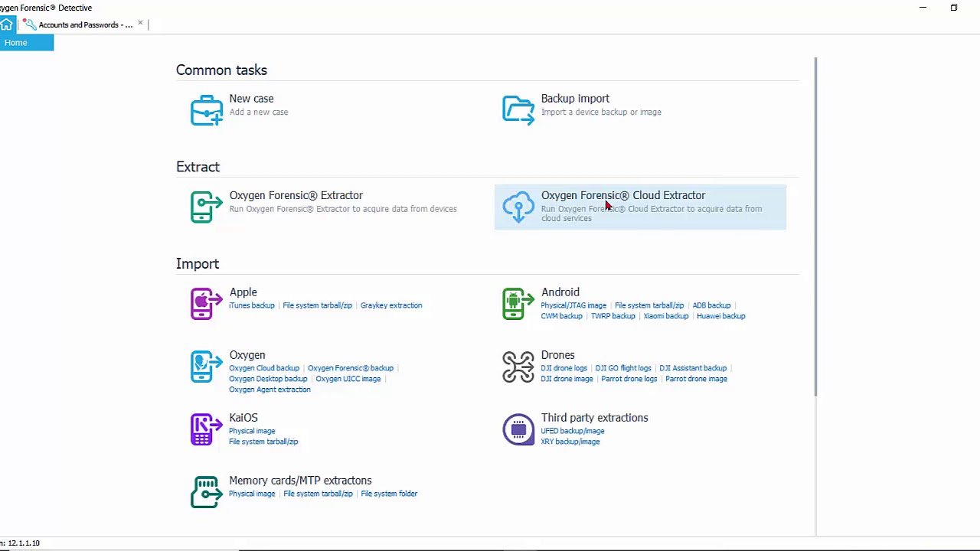This screenshot has height=551, width=980.
Task: Click the Android heading text
Action: click(x=560, y=292)
